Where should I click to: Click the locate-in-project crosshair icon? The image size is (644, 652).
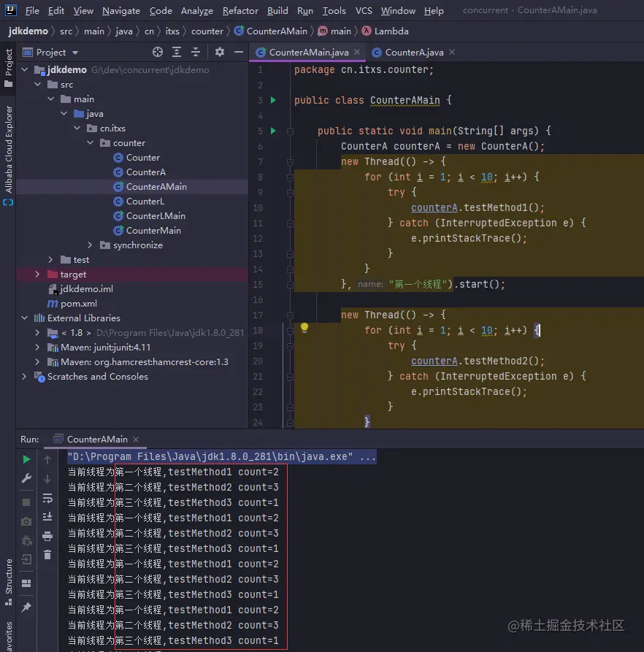coord(158,52)
